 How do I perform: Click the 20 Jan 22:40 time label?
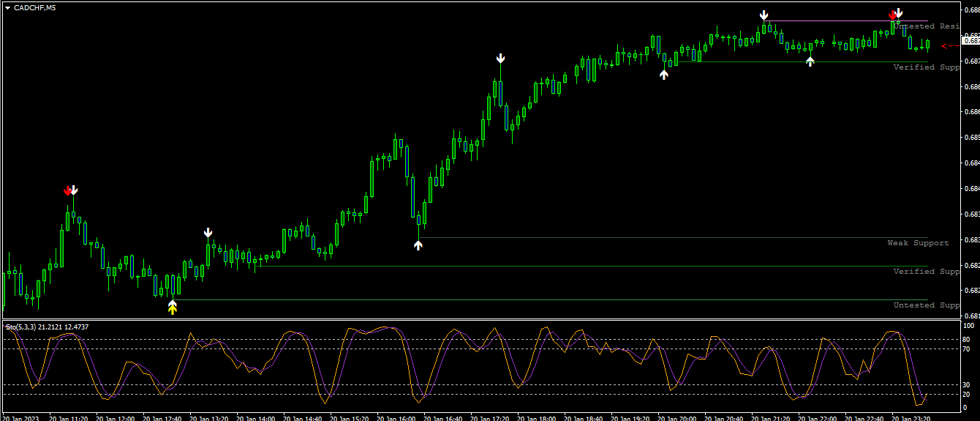coord(864,417)
